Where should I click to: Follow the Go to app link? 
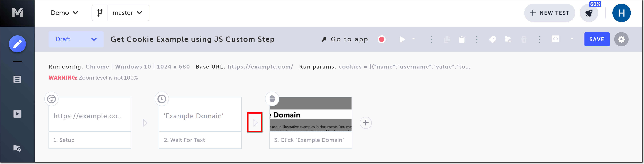point(345,39)
